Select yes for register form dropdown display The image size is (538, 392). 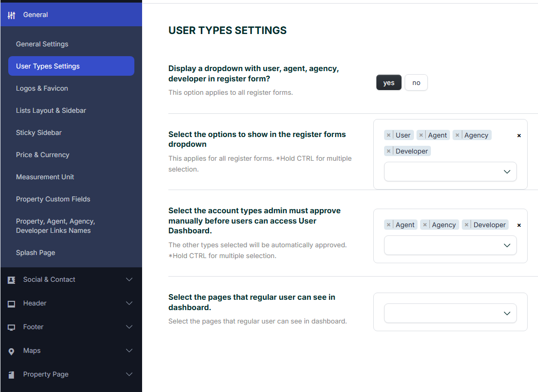389,82
